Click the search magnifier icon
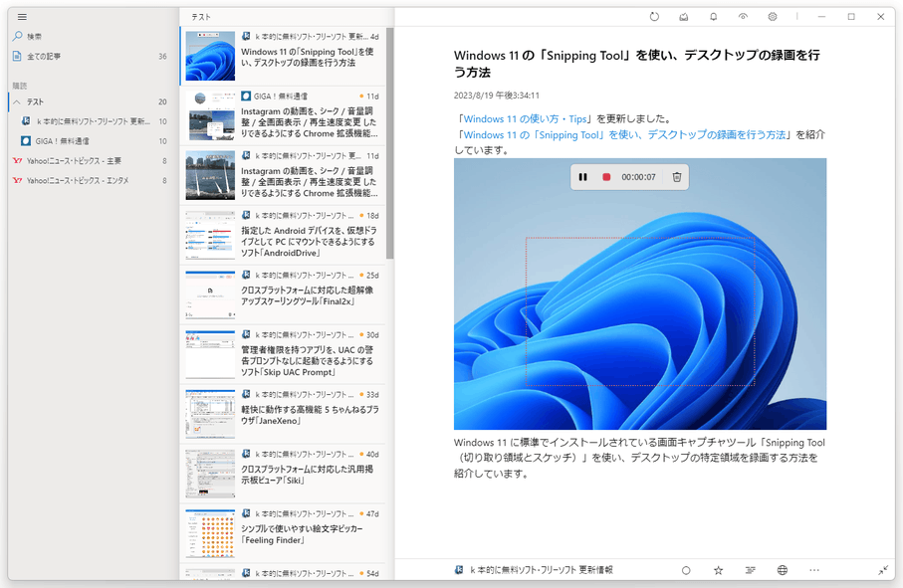Image resolution: width=903 pixels, height=588 pixels. 17,36
